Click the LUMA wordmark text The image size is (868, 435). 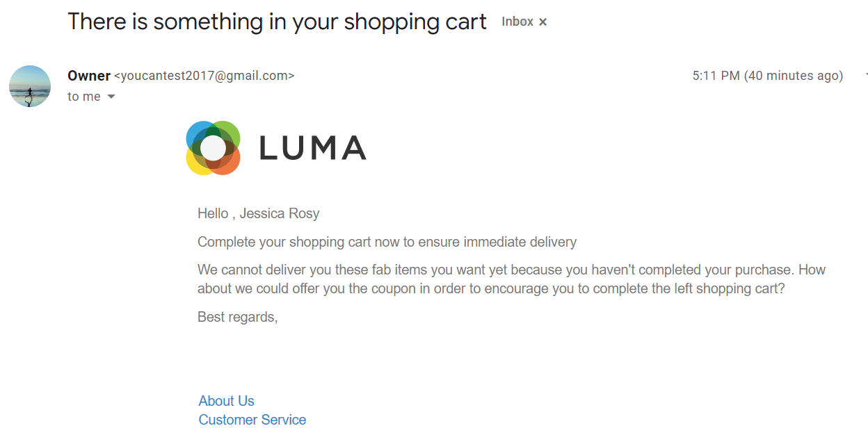313,148
